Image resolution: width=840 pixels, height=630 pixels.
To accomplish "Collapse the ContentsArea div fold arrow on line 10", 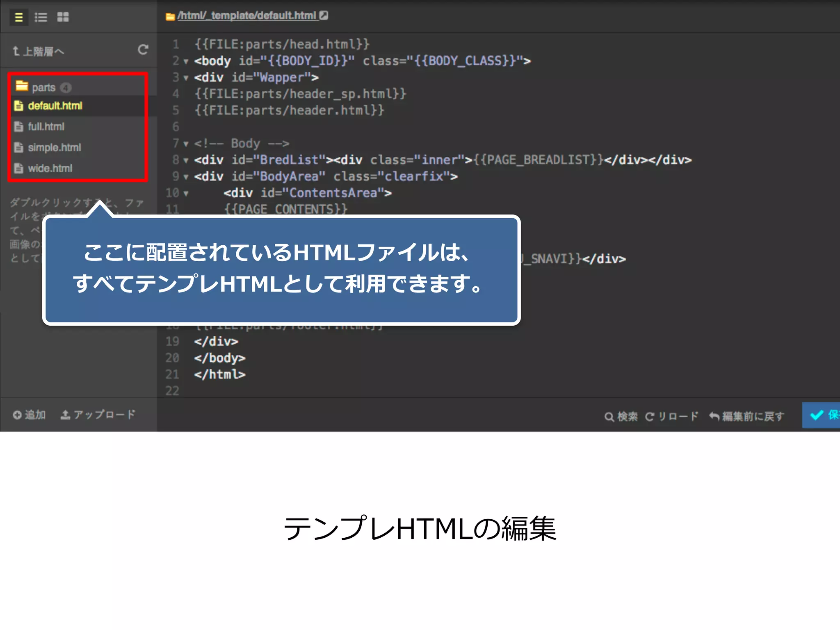I will (186, 194).
